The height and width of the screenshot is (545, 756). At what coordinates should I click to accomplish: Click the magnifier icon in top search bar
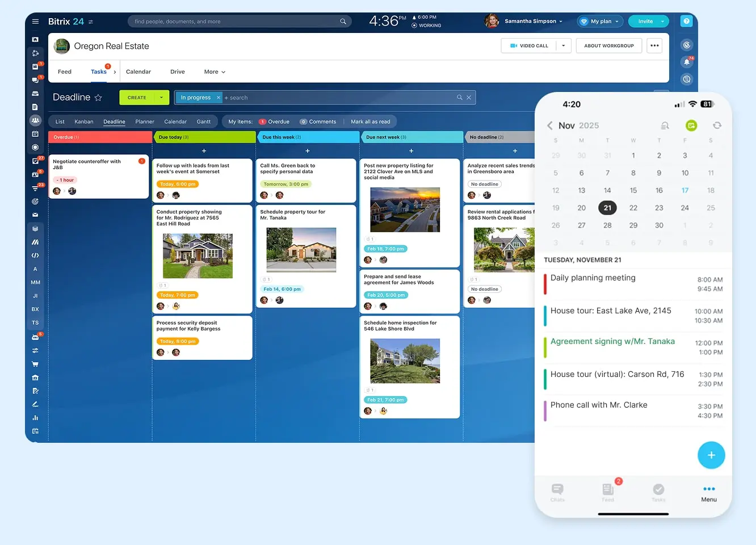(x=343, y=22)
